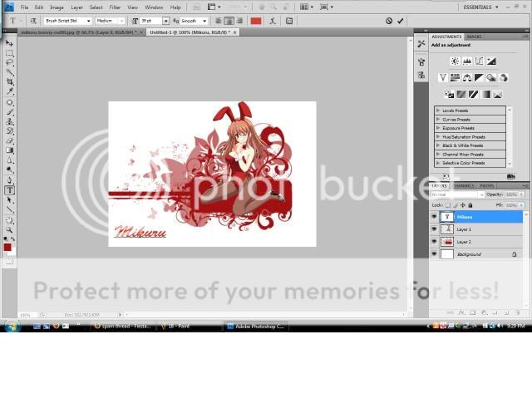
Task: Select the Move tool
Action: 9,43
